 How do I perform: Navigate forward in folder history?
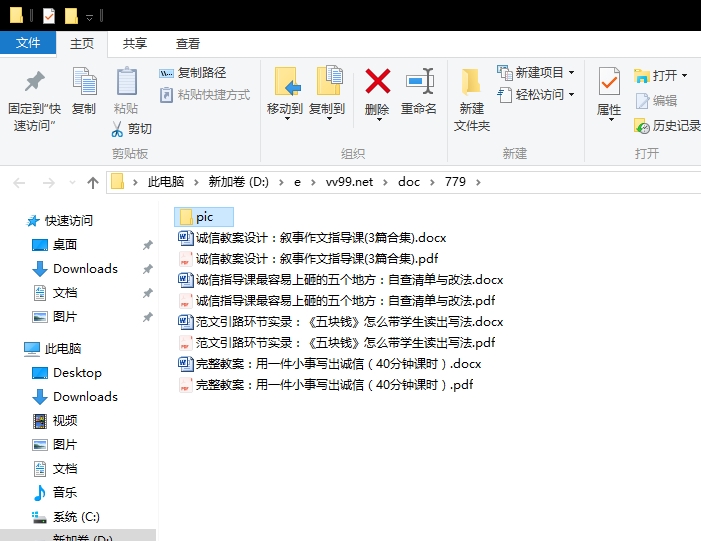(x=48, y=182)
